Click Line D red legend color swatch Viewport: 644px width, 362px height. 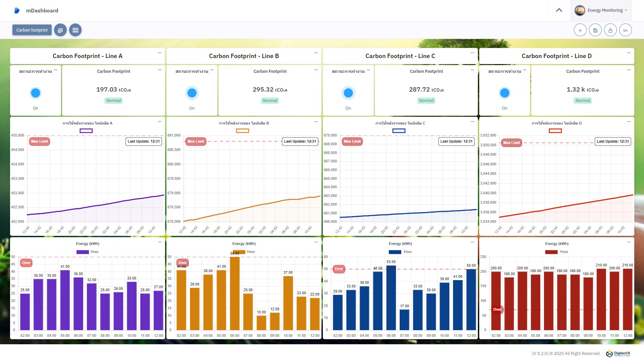tap(555, 131)
